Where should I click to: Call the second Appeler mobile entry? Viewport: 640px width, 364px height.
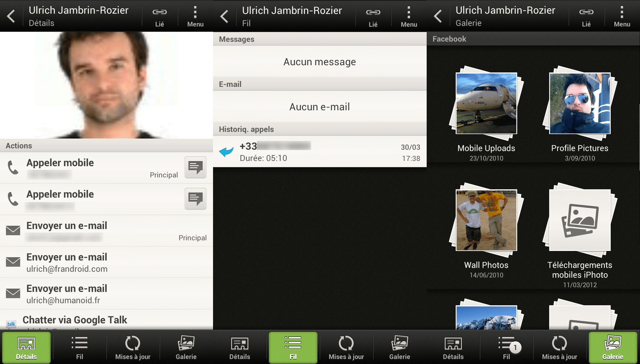[92, 199]
